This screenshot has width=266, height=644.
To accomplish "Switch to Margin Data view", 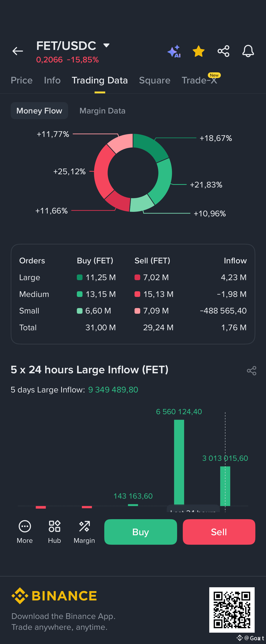I will (x=102, y=110).
